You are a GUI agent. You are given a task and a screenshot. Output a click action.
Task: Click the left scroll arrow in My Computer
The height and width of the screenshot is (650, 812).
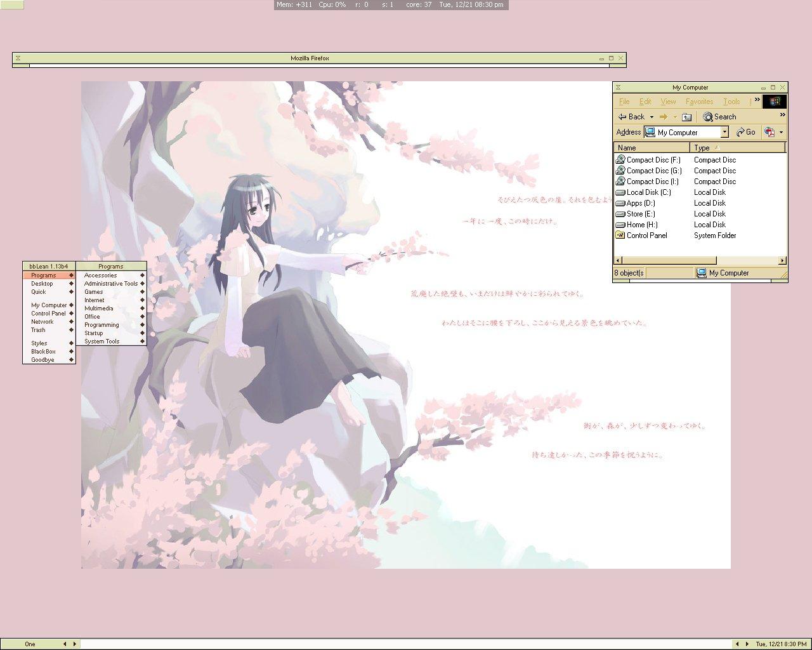pos(617,260)
